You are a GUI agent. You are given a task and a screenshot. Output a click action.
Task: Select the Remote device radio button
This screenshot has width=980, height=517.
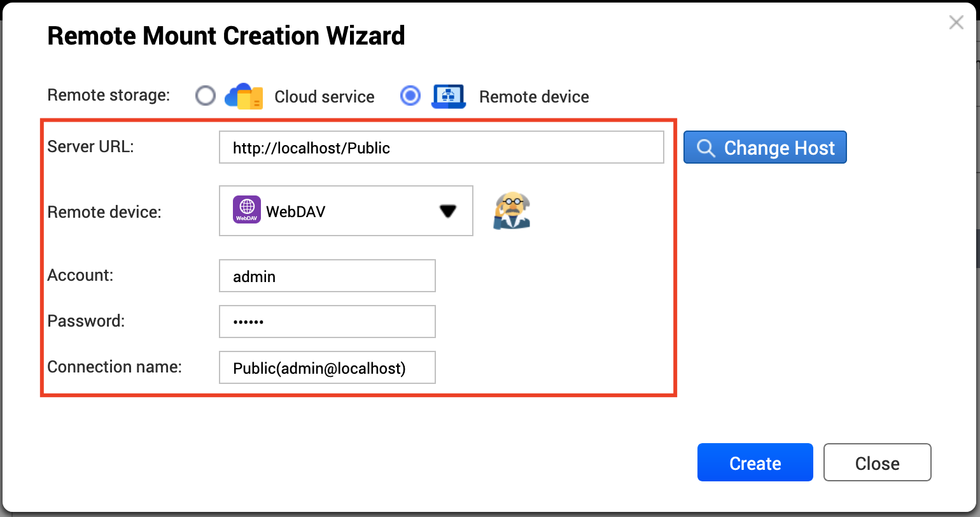tap(410, 96)
